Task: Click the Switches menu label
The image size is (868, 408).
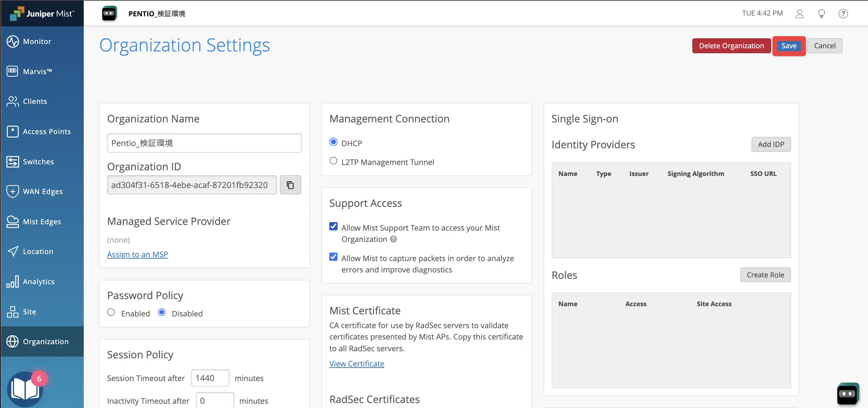Action: (38, 162)
